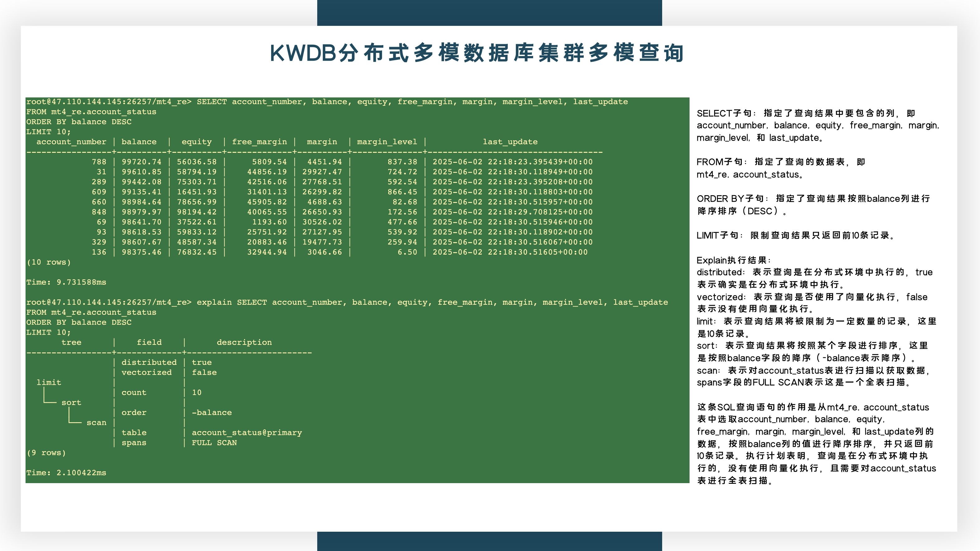Image resolution: width=980 pixels, height=551 pixels.
Task: Select the "Time: 2.100422ms" line
Action: 66,473
